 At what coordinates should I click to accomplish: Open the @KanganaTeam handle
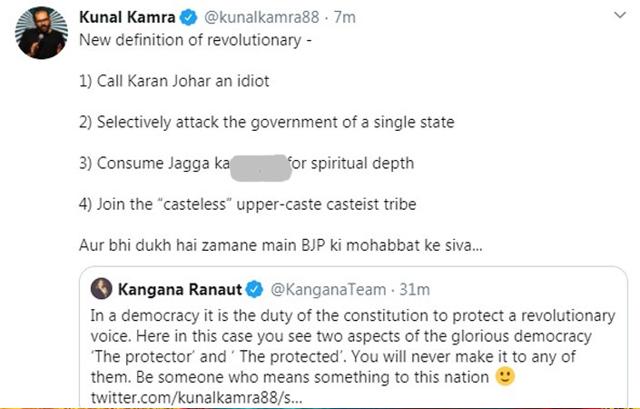[x=328, y=289]
